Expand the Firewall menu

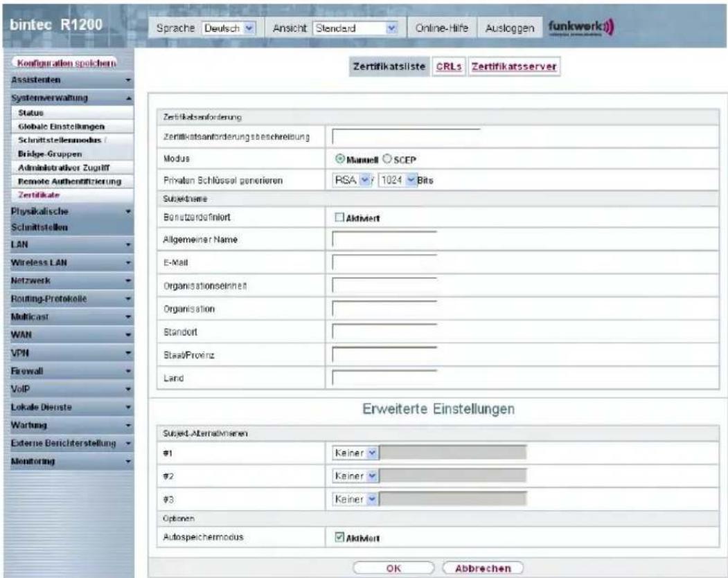coord(71,371)
